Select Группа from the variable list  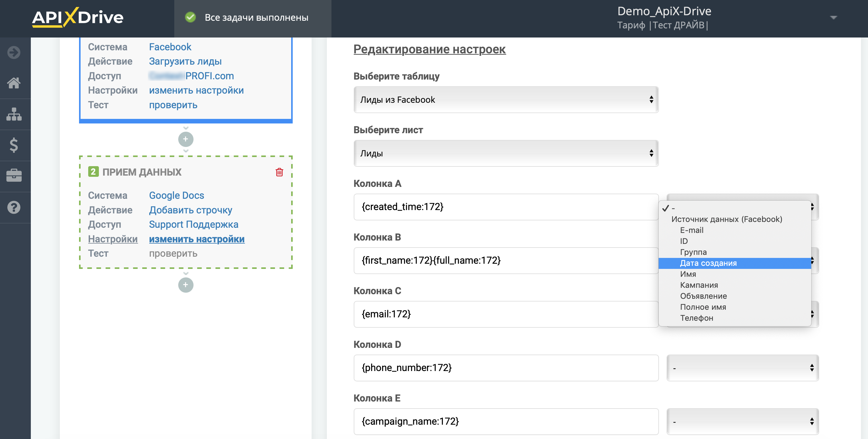pos(735,252)
